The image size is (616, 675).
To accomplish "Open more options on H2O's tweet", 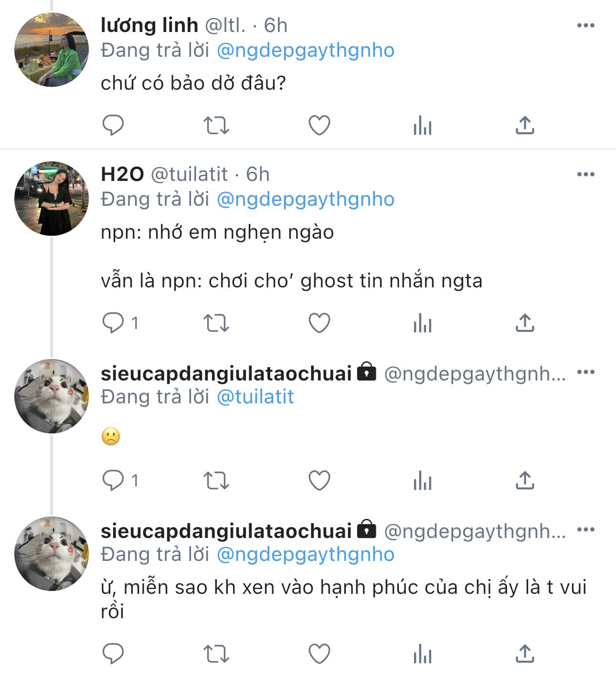I will click(585, 174).
